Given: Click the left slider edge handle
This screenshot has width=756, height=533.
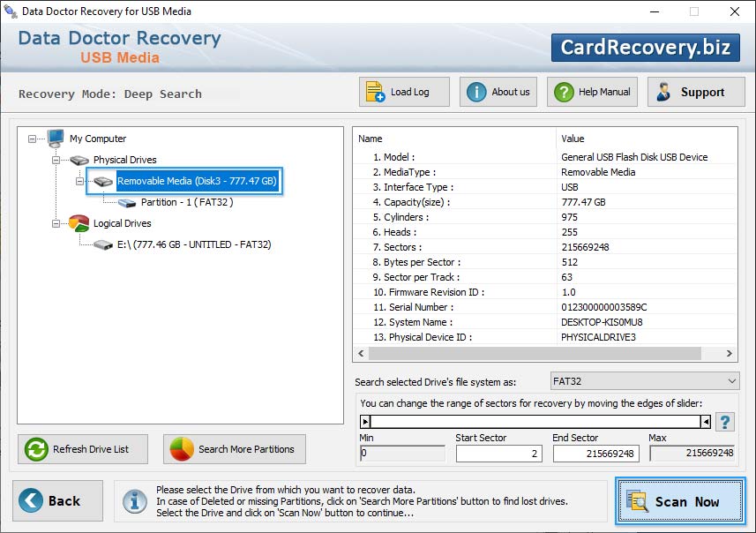Looking at the screenshot, I should pos(365,422).
